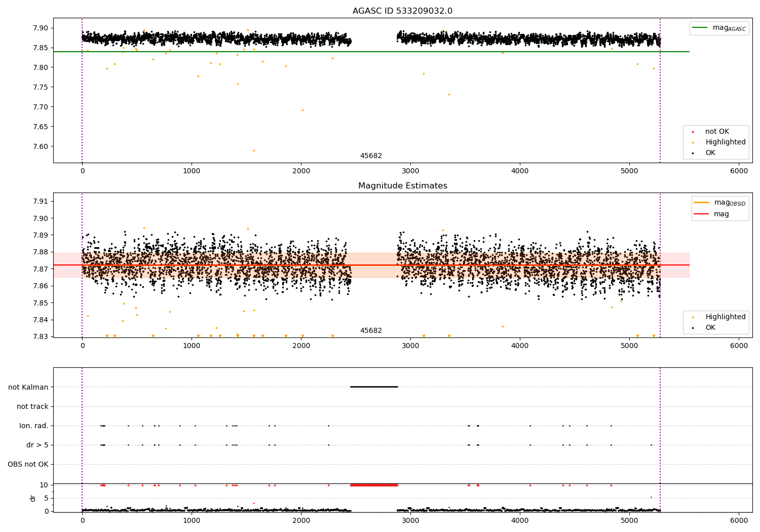
Task: Click the 7.83 y-tick in middle plot
Action: coord(41,336)
